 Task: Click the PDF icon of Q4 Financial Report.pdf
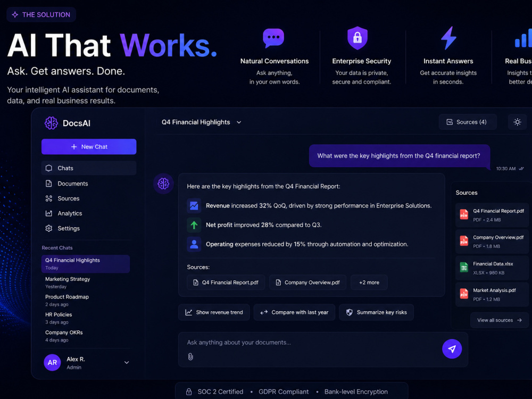pyautogui.click(x=464, y=214)
